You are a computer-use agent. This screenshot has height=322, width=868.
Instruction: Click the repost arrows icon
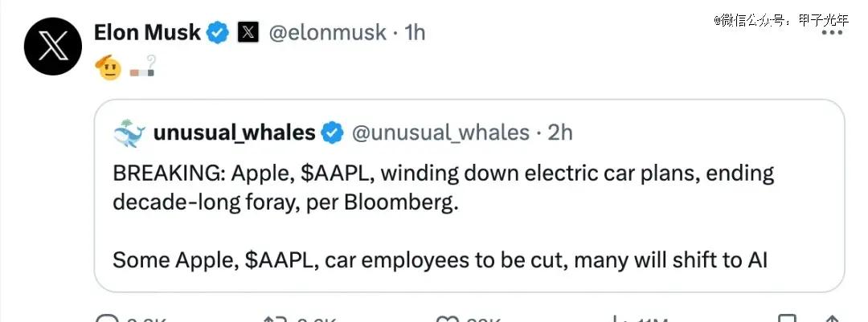(275, 320)
